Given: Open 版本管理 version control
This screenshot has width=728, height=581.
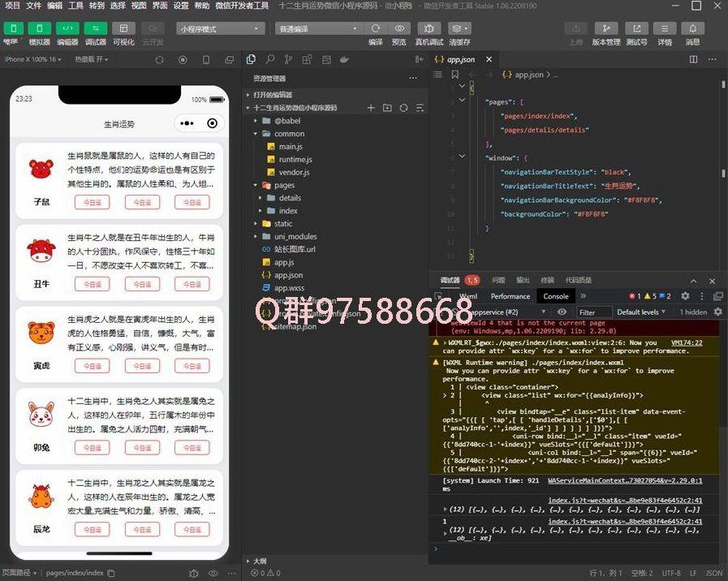Looking at the screenshot, I should pos(606,28).
